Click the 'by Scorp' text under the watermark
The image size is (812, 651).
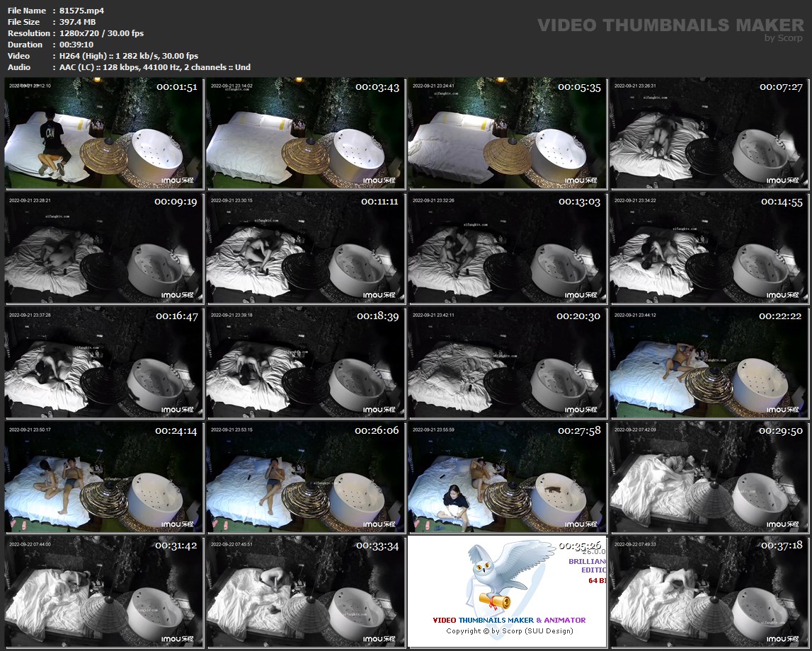[x=784, y=38]
